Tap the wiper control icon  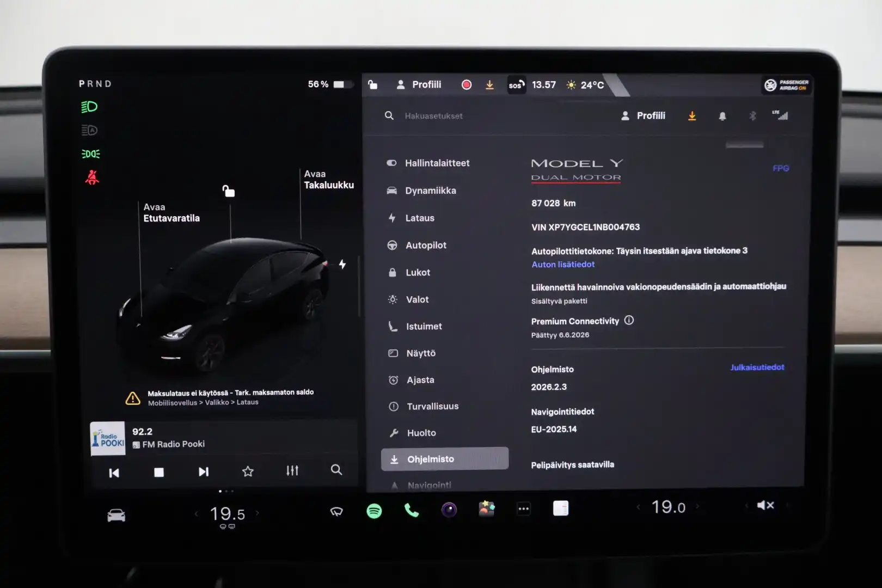click(x=336, y=511)
